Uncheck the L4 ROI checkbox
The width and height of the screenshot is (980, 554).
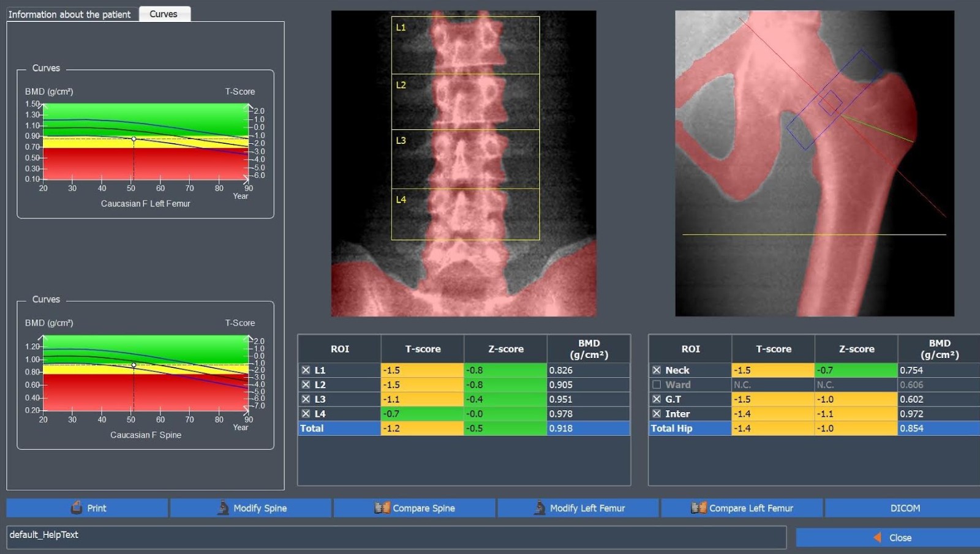click(x=306, y=414)
